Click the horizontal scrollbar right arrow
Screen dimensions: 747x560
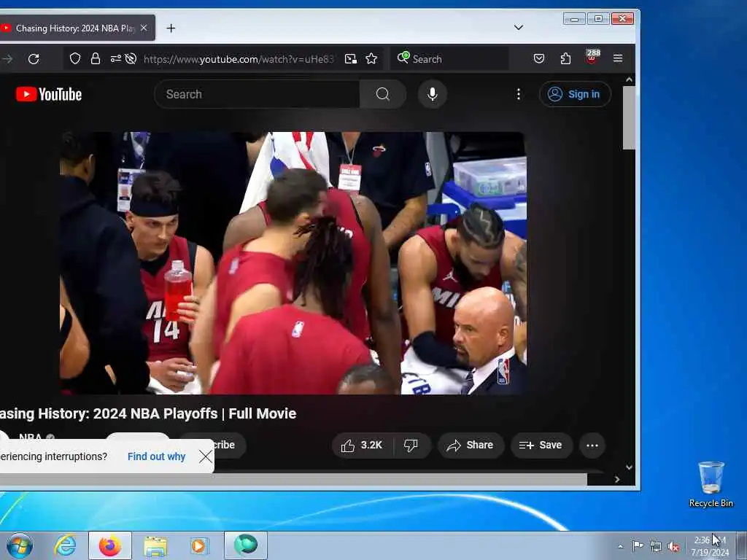click(x=617, y=480)
